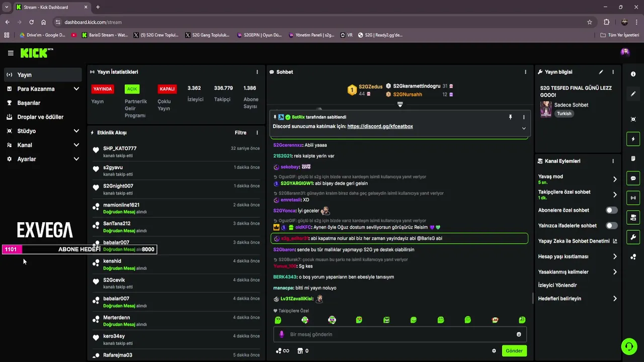Unpin the BotRix pinned message

[x=510, y=117]
